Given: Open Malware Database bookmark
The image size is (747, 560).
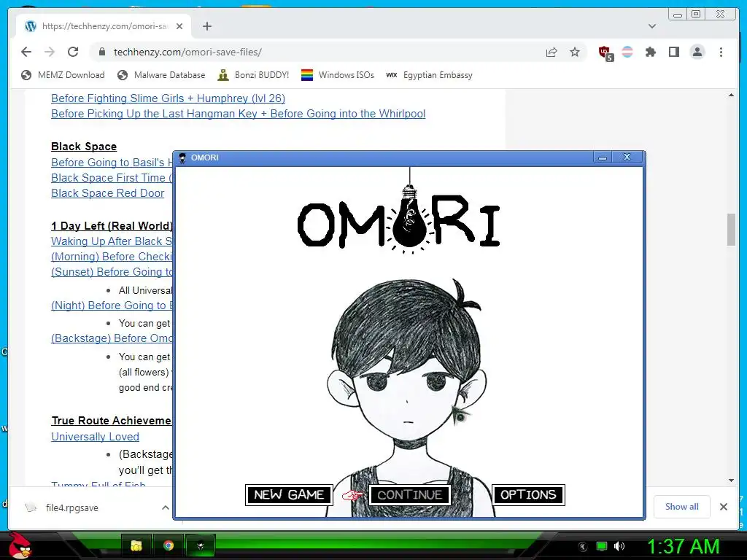Looking at the screenshot, I should tap(161, 75).
